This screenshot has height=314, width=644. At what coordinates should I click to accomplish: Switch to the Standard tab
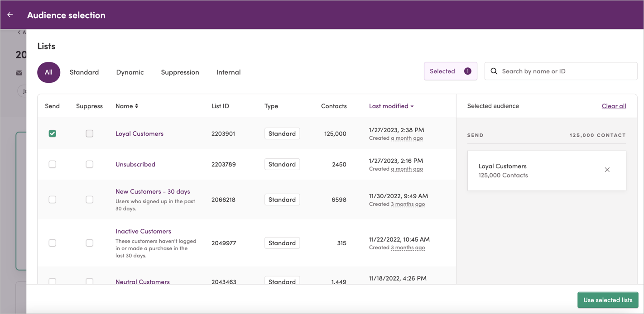pyautogui.click(x=84, y=72)
